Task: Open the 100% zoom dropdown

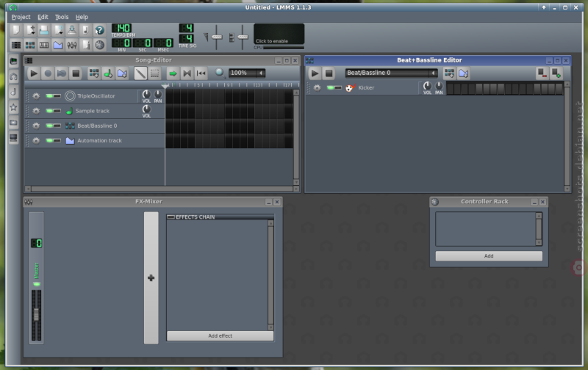Action: click(247, 73)
